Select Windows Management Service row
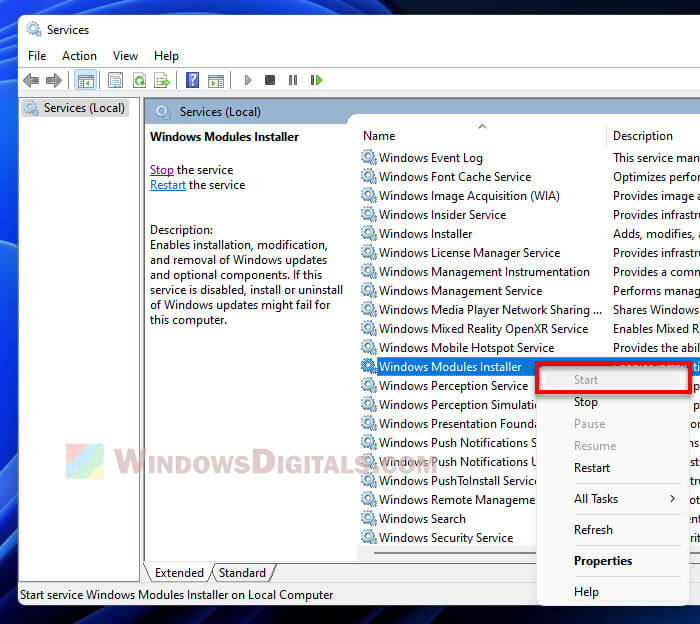 [x=529, y=290]
